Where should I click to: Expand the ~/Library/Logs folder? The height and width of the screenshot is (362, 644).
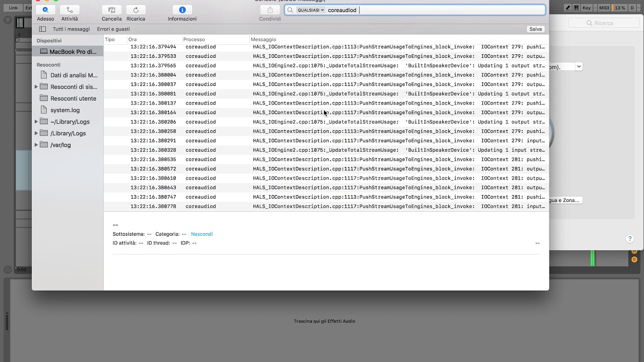(36, 122)
